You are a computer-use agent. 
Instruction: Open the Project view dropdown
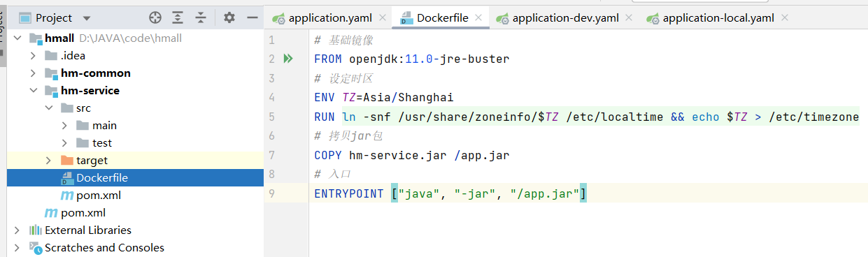pyautogui.click(x=86, y=18)
